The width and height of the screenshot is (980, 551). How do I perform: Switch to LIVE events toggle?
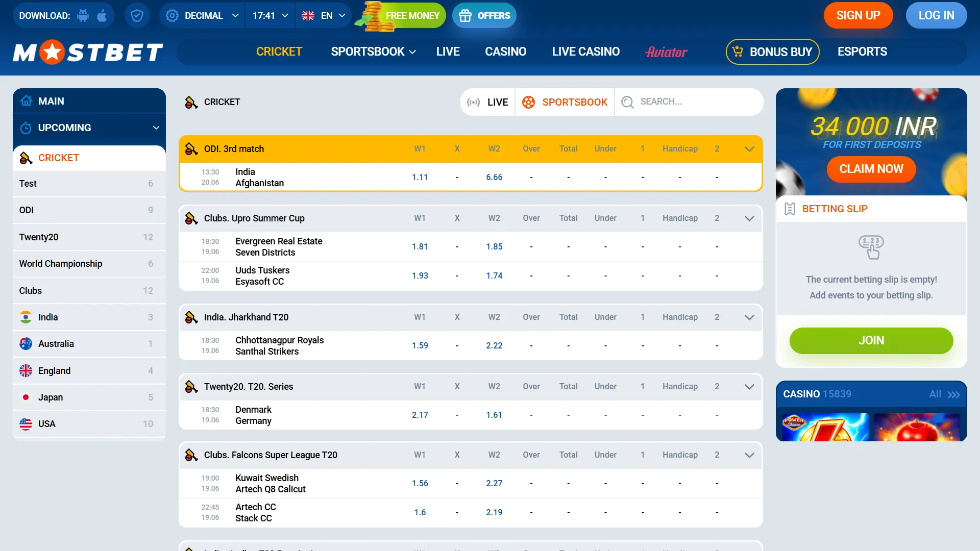487,102
